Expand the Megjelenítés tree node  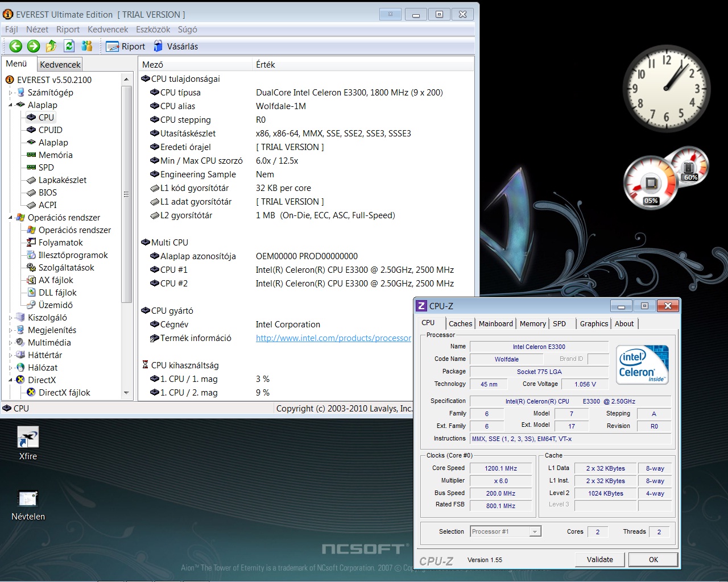coord(10,330)
